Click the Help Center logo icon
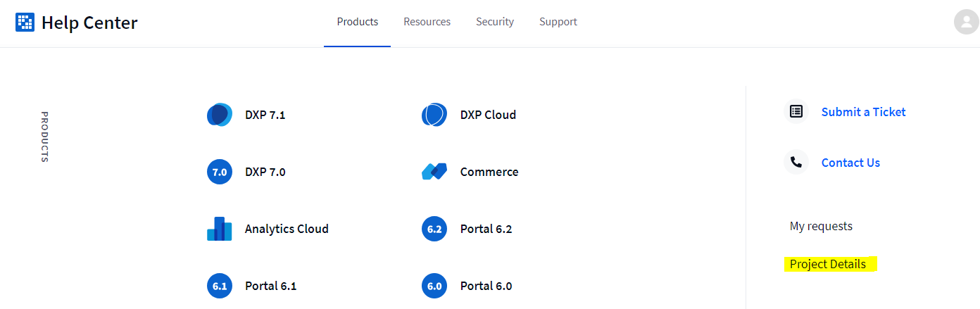This screenshot has height=309, width=980. [x=25, y=23]
